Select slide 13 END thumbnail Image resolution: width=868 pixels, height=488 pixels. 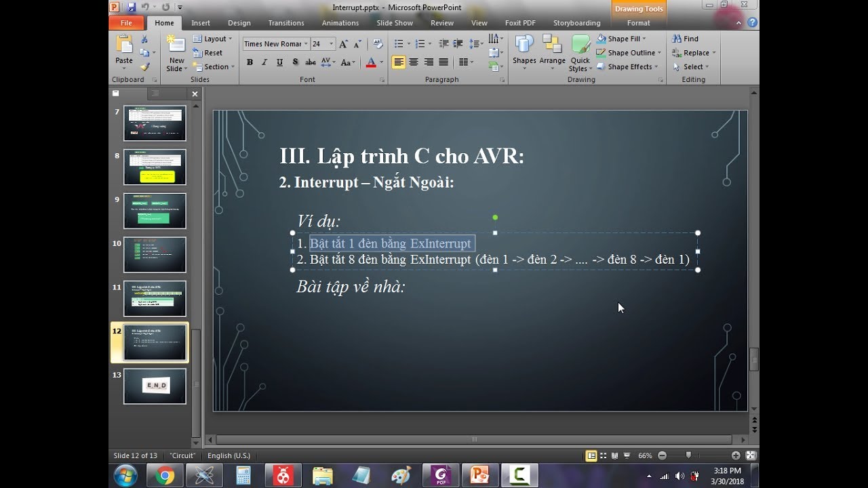coord(155,386)
